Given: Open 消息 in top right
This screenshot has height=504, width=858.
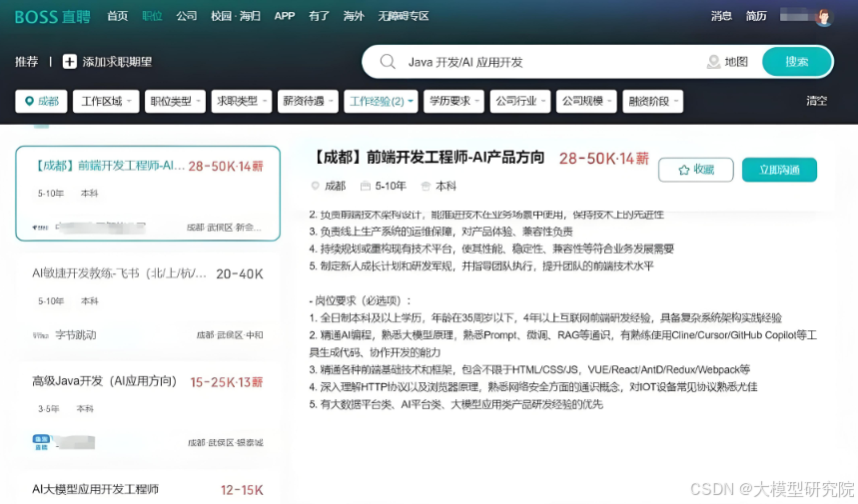Looking at the screenshot, I should click(721, 16).
